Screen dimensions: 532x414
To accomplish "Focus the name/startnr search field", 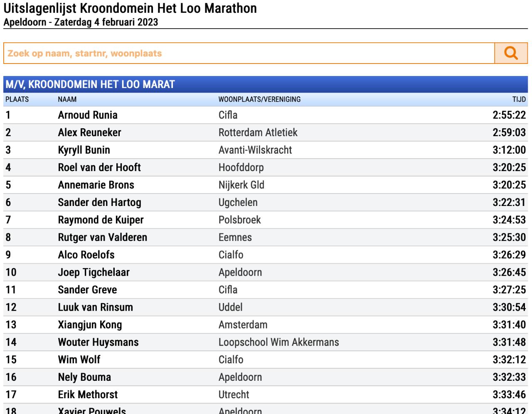I will (249, 53).
